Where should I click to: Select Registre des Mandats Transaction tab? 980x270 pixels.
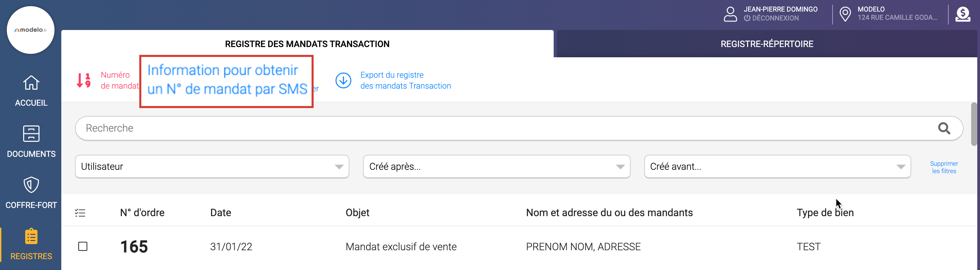point(307,44)
